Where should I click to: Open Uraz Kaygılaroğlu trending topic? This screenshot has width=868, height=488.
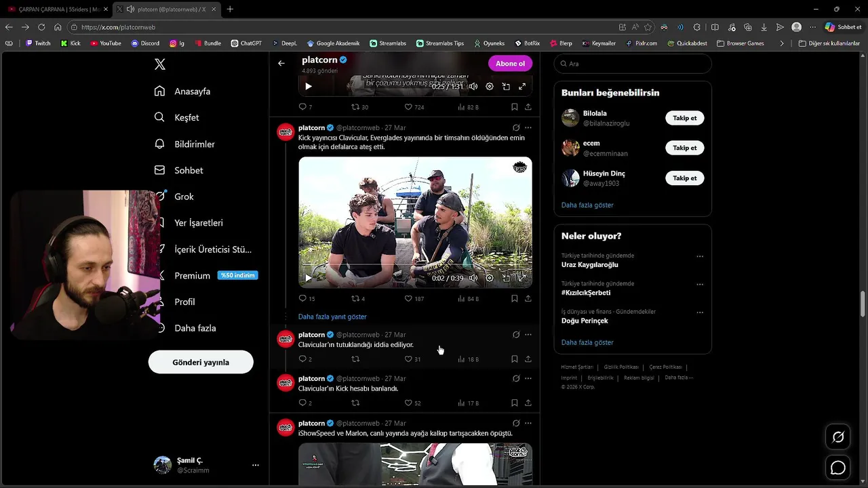[x=590, y=264]
